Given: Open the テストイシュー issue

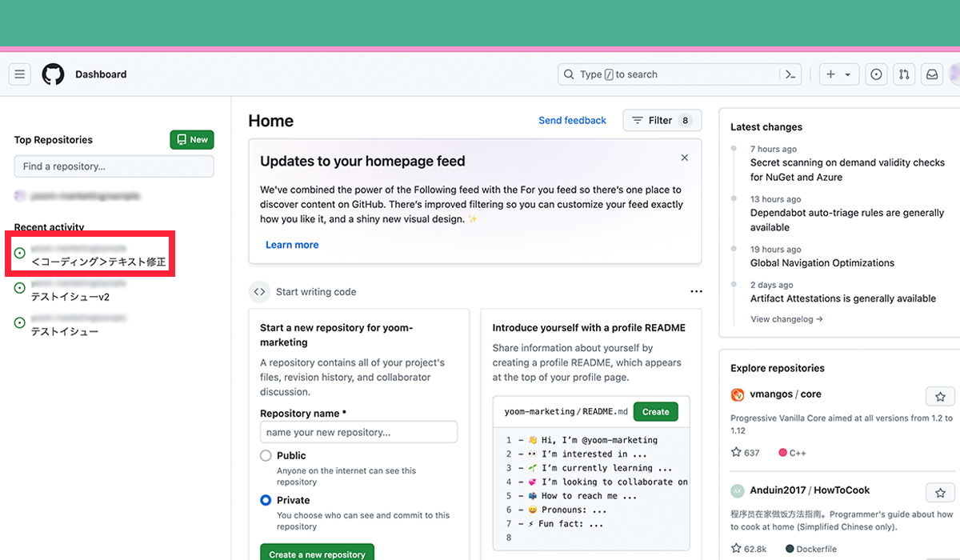Looking at the screenshot, I should coord(65,331).
